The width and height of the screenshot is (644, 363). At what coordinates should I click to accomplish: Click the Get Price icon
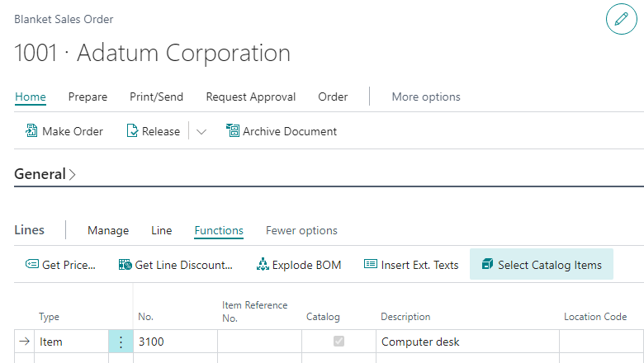32,264
